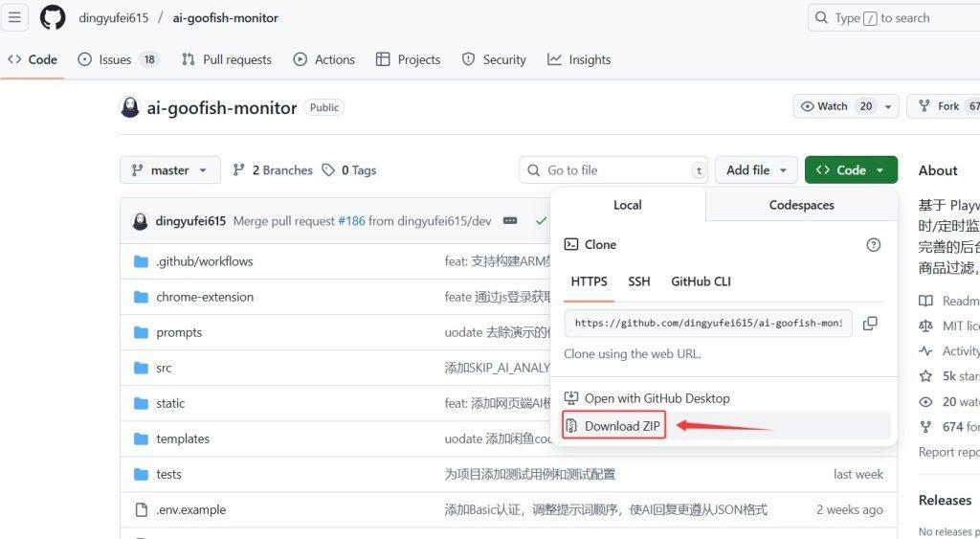The height and width of the screenshot is (539, 980).
Task: Open the templates folder
Action: click(x=183, y=438)
